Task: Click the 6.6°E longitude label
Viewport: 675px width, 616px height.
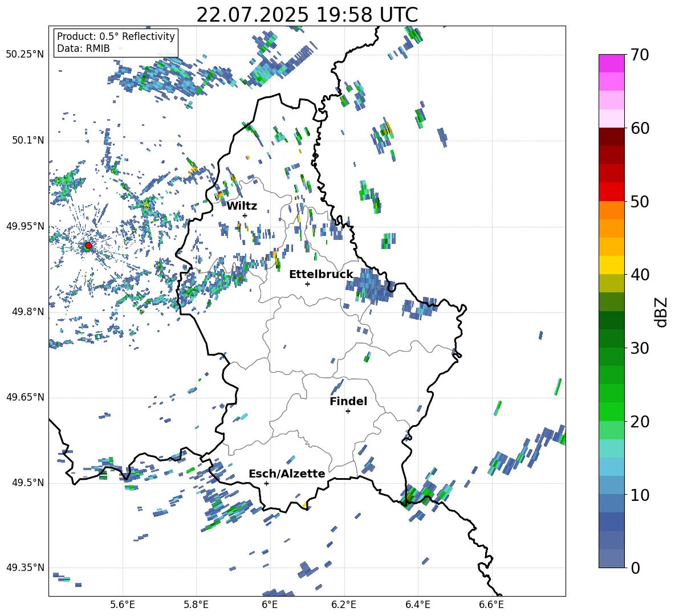Action: coord(491,605)
